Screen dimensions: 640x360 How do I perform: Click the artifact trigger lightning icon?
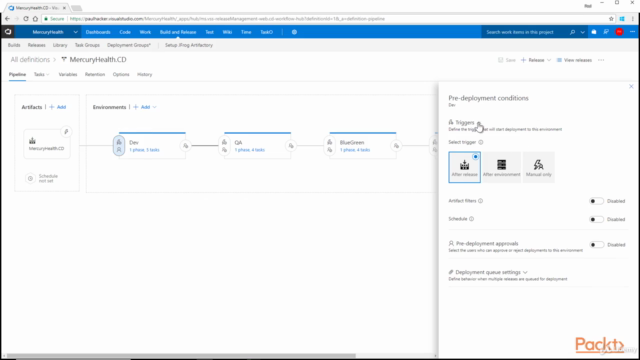click(x=66, y=131)
